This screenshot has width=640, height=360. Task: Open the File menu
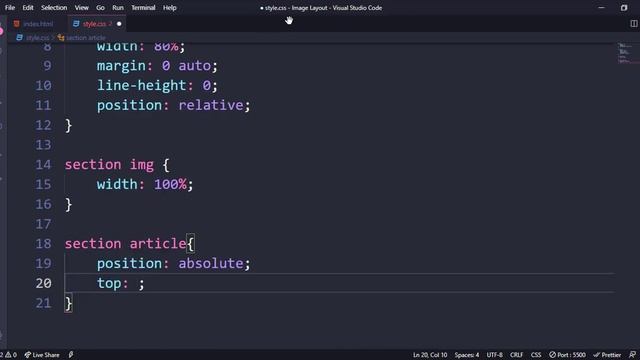tap(10, 8)
